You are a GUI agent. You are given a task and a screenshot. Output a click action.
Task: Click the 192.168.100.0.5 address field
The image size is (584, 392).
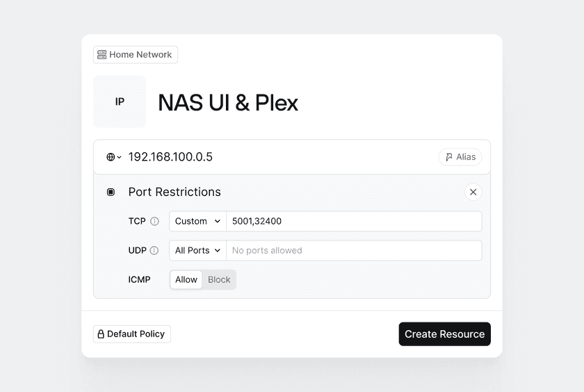pos(278,157)
